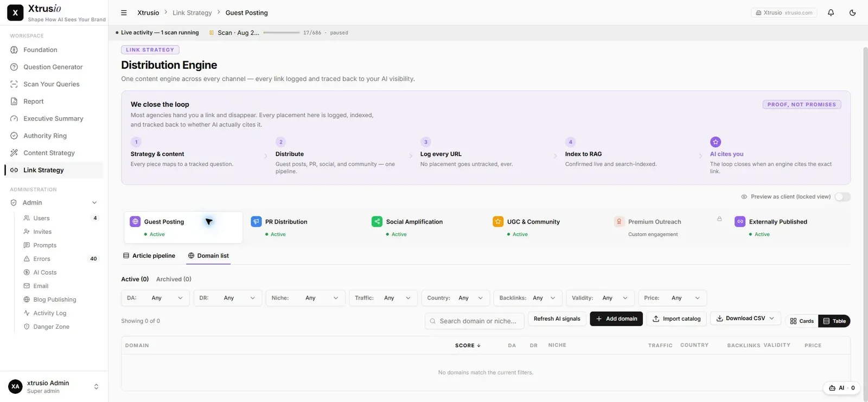Switch to dark mode moon icon

tap(852, 12)
